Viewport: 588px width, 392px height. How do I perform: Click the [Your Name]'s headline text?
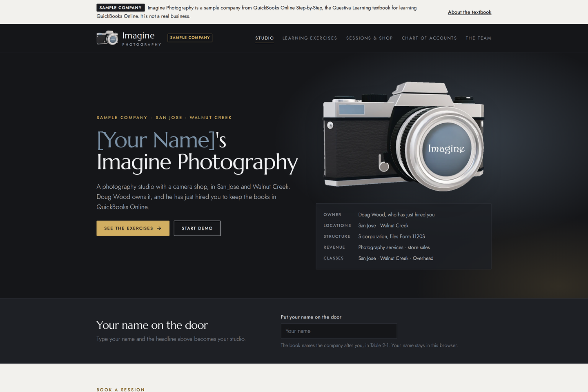(161, 140)
